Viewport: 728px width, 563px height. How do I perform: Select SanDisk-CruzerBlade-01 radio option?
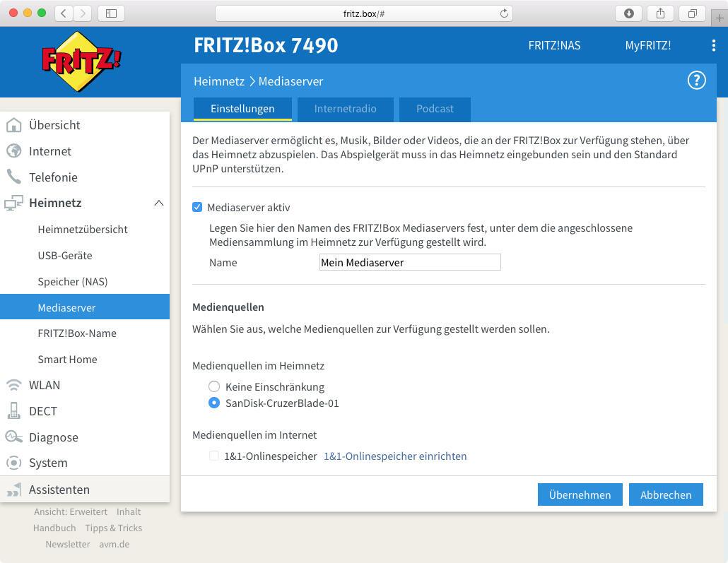coord(214,403)
